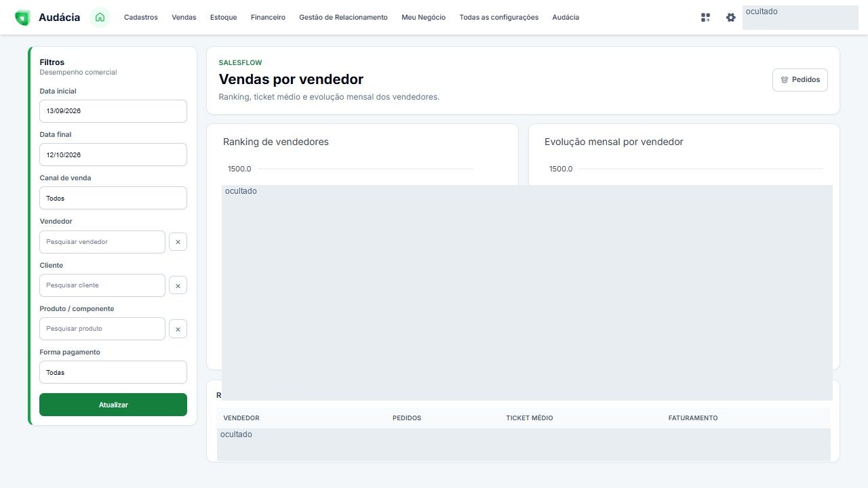Click the PEDIDOS column header
The width and height of the screenshot is (868, 488).
(x=407, y=418)
